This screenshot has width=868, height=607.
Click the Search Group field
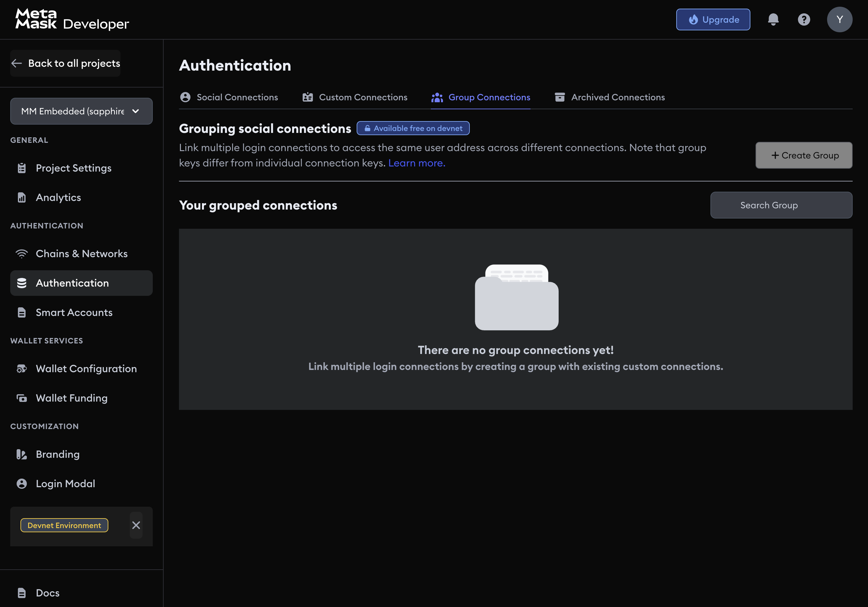point(781,205)
